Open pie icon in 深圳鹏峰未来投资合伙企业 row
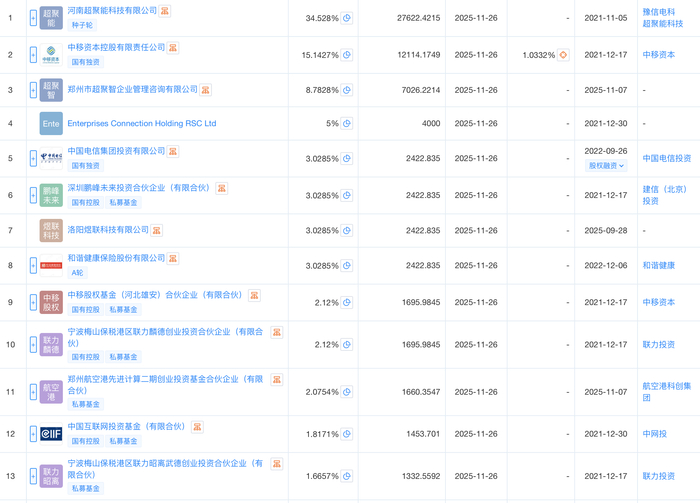 point(347,195)
